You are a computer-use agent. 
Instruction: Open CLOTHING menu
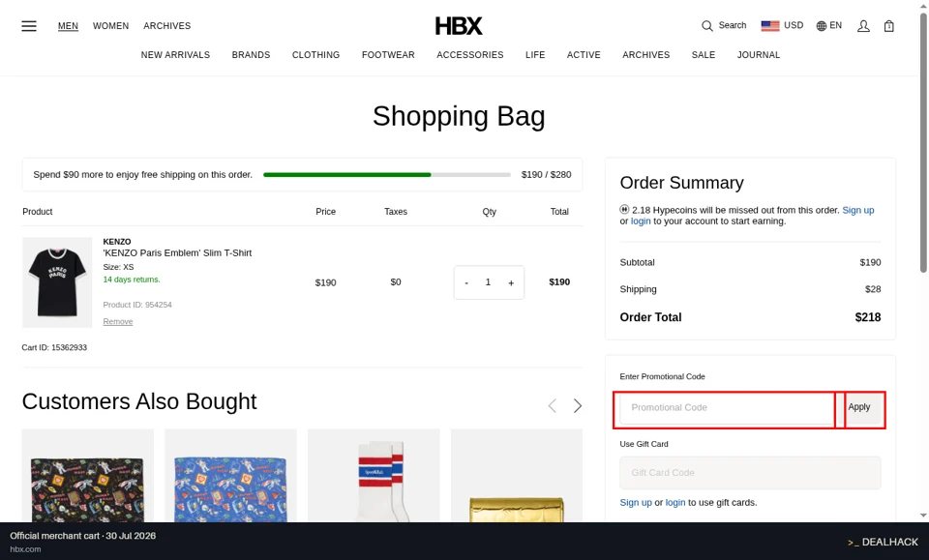tap(315, 55)
